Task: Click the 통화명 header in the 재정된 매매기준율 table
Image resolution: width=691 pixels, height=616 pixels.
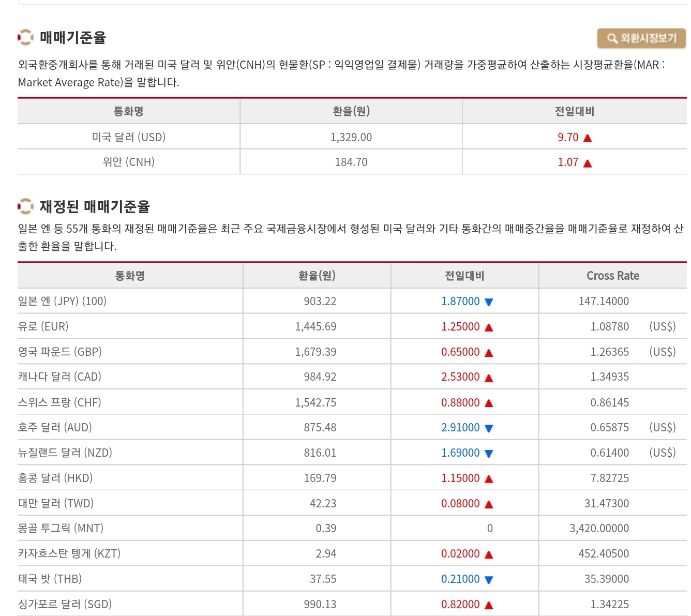Action: click(130, 276)
